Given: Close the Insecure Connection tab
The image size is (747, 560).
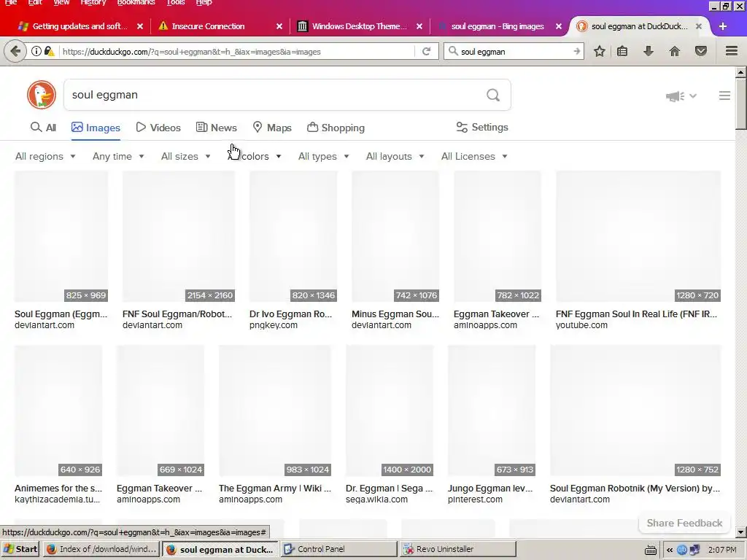Looking at the screenshot, I should 279,26.
